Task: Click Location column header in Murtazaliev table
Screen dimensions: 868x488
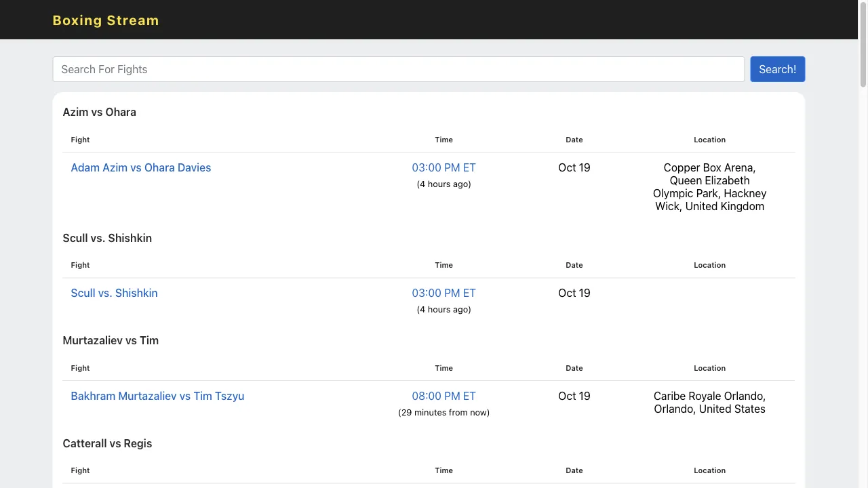Action: pos(710,368)
